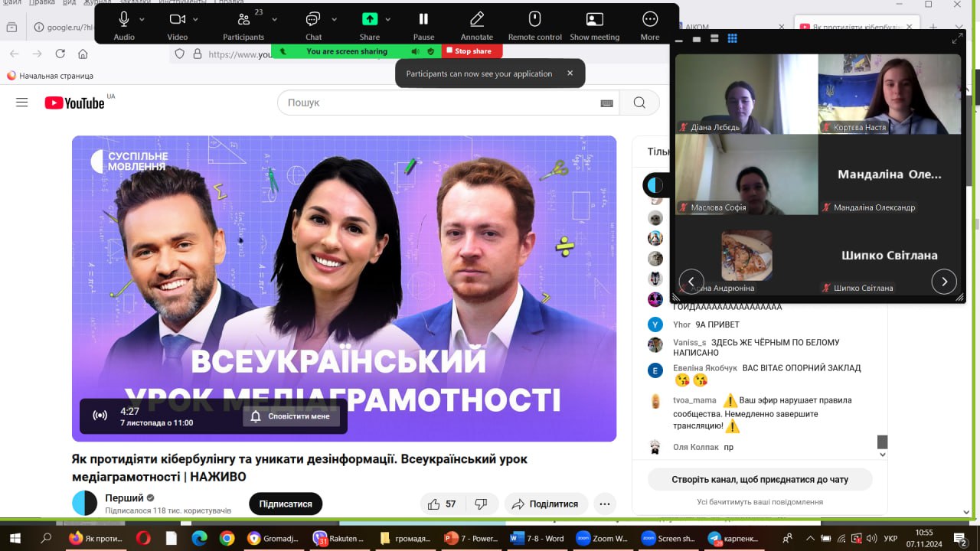Click the Show meeting icon

tap(594, 19)
